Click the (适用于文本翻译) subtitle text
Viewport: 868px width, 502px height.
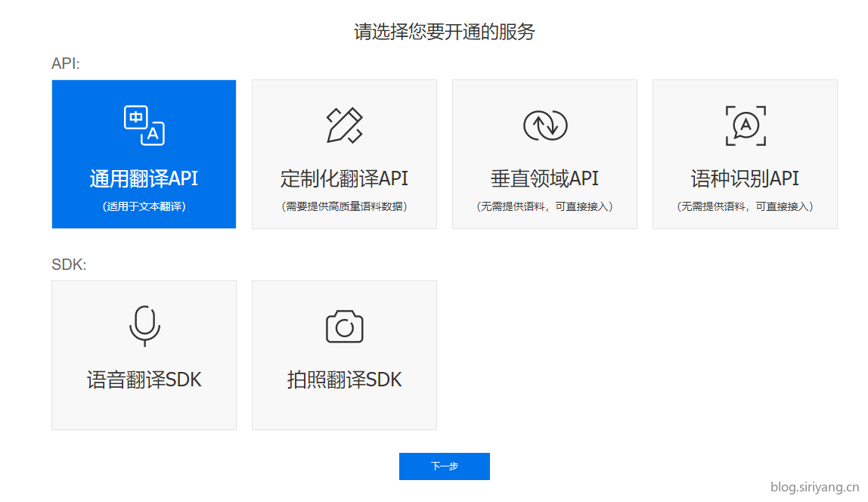tap(144, 206)
